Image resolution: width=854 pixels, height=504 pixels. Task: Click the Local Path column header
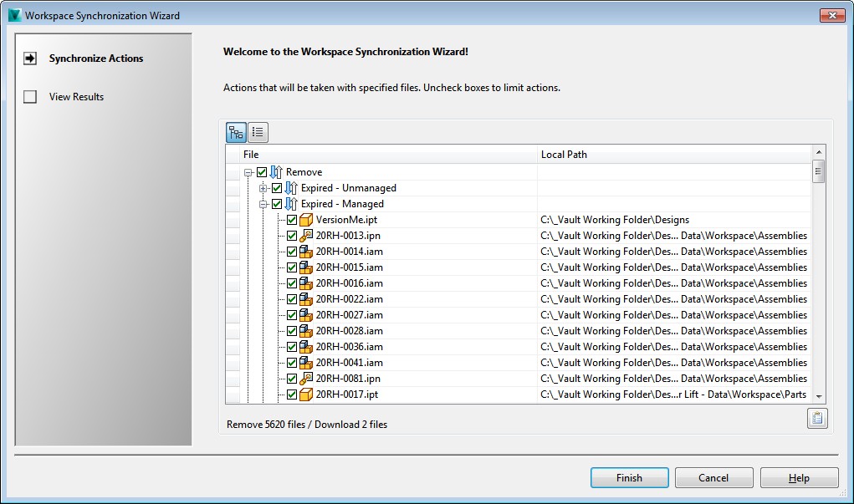point(674,154)
